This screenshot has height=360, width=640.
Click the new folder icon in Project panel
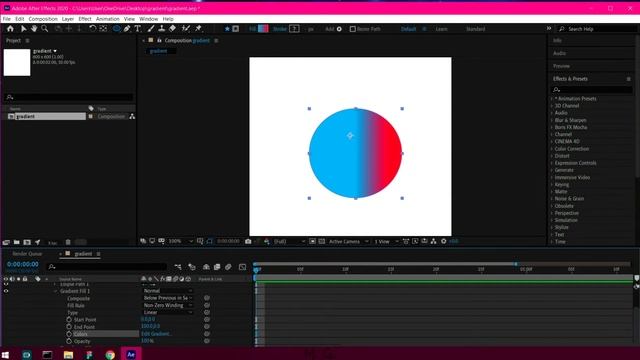(x=17, y=242)
